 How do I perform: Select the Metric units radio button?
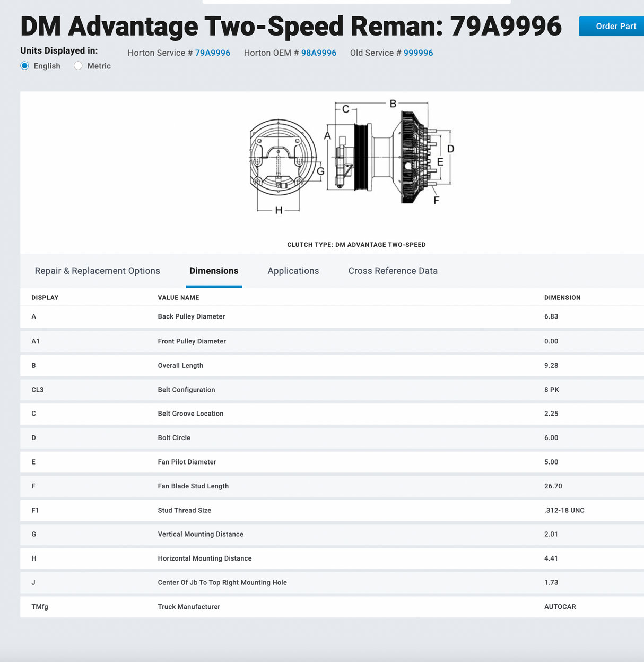[78, 66]
